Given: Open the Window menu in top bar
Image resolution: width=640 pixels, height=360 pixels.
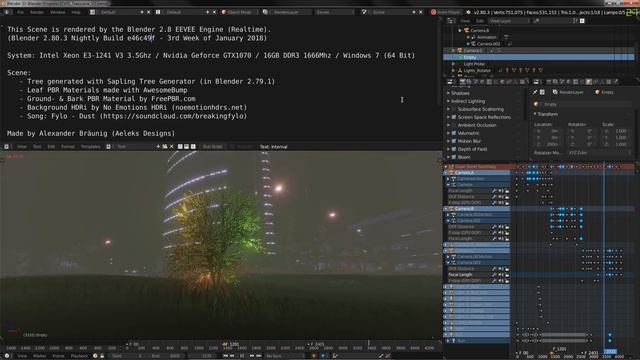Looking at the screenshot, I should click(58, 12).
